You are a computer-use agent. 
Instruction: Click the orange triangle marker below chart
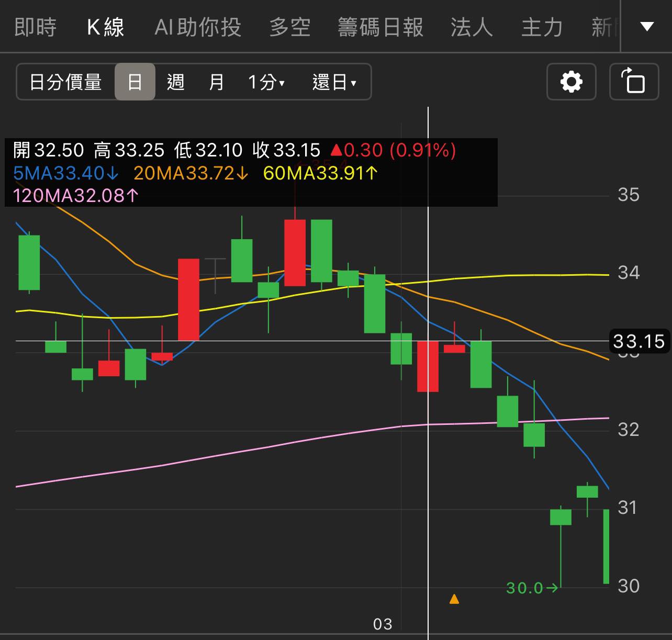454,599
